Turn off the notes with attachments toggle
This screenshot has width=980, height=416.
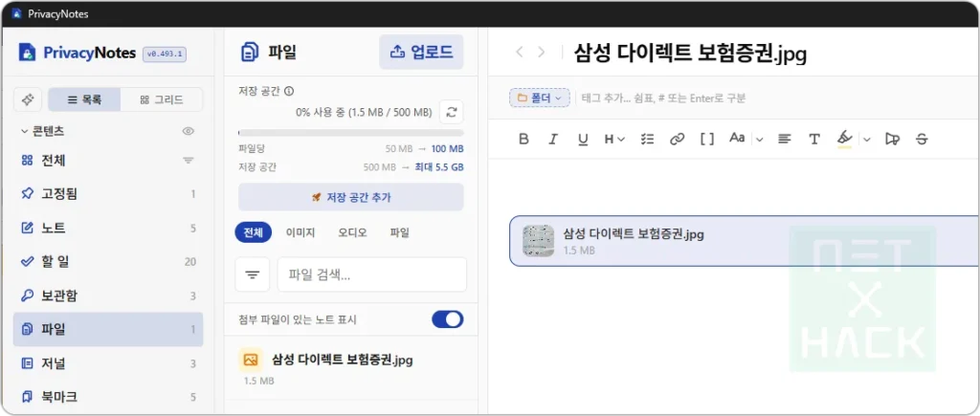tap(448, 319)
